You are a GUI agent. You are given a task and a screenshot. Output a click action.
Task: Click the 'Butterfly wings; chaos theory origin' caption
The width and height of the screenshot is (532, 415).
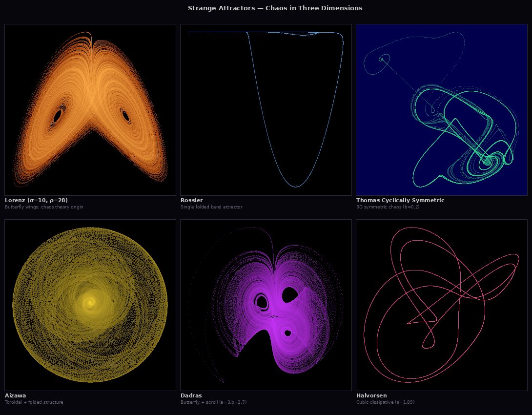tap(43, 207)
